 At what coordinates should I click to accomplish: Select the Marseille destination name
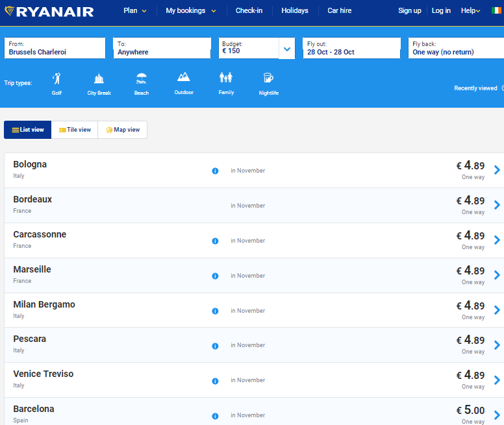32,269
